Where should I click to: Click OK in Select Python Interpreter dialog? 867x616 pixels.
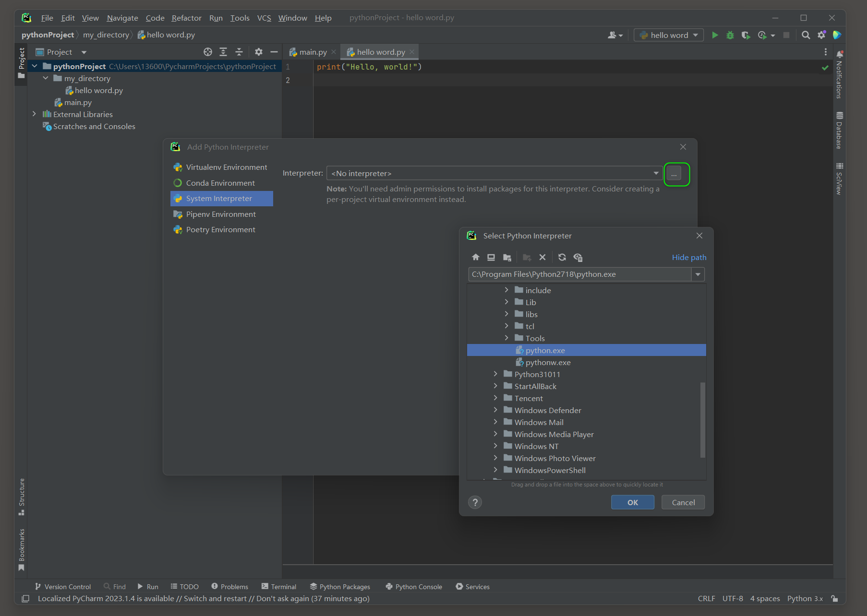point(633,502)
